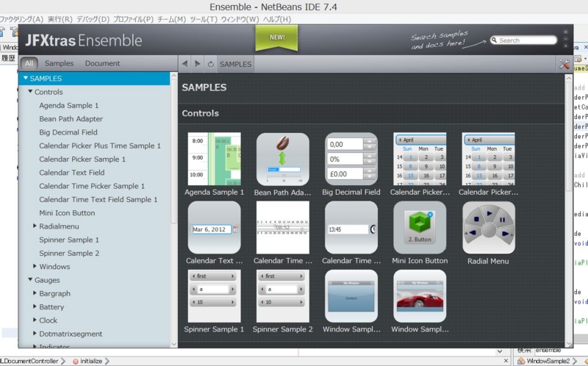This screenshot has height=366, width=588.
Task: Collapse the Controls tree node
Action: click(x=30, y=91)
